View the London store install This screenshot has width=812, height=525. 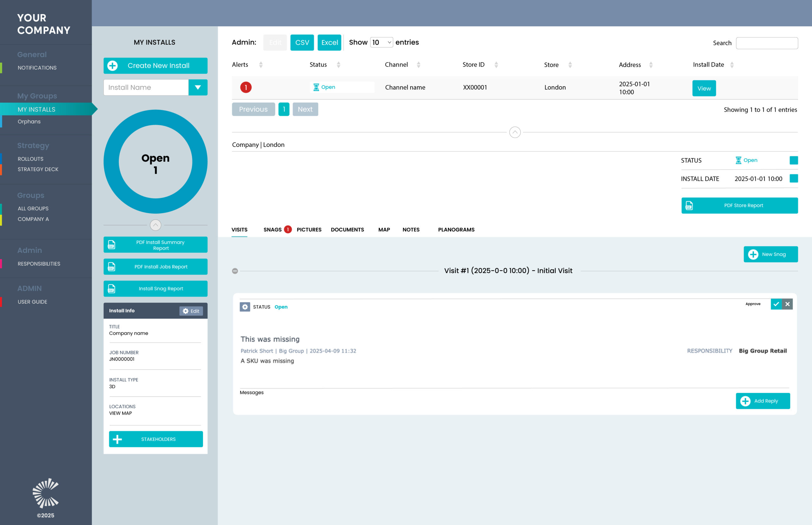coord(704,88)
